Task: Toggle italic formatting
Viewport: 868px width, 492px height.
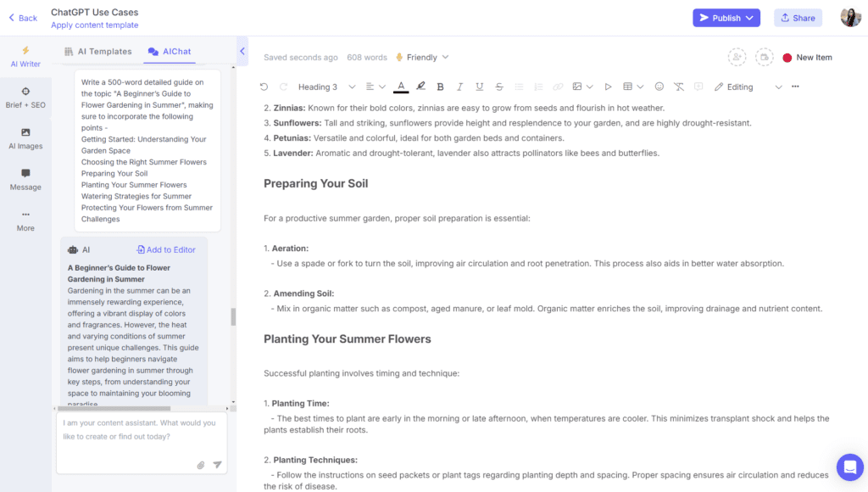Action: [x=459, y=87]
